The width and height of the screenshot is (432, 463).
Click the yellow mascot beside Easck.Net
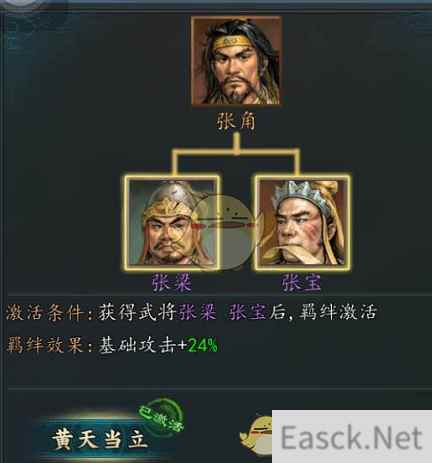pos(256,435)
